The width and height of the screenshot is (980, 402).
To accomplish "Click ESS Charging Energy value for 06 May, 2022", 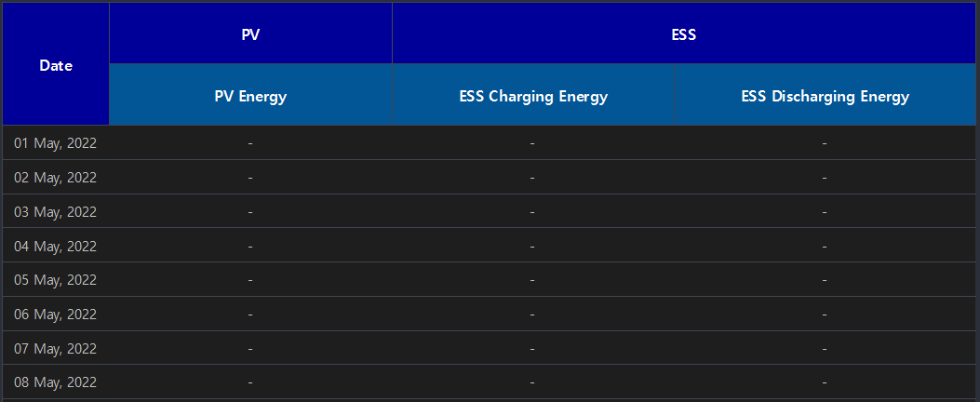I will [x=533, y=314].
